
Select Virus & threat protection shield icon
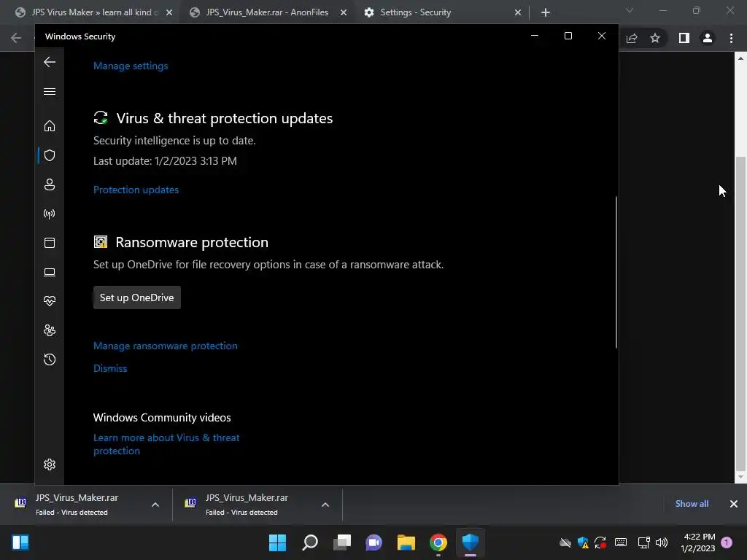(50, 155)
